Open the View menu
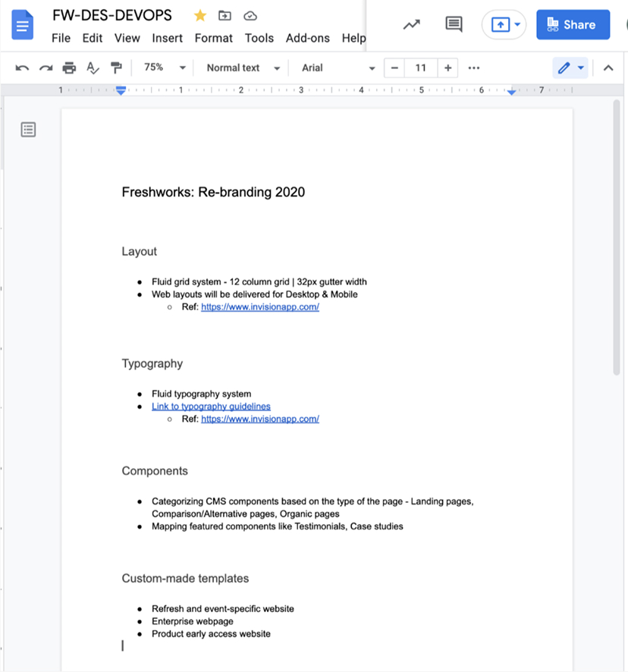Screen dimensions: 628x672 (127, 38)
